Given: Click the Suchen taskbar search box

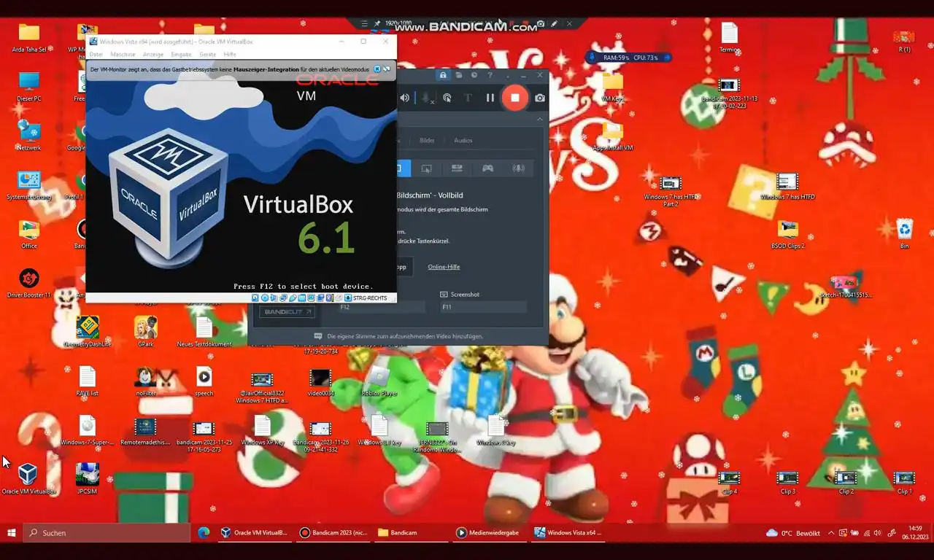Looking at the screenshot, I should pos(107,533).
